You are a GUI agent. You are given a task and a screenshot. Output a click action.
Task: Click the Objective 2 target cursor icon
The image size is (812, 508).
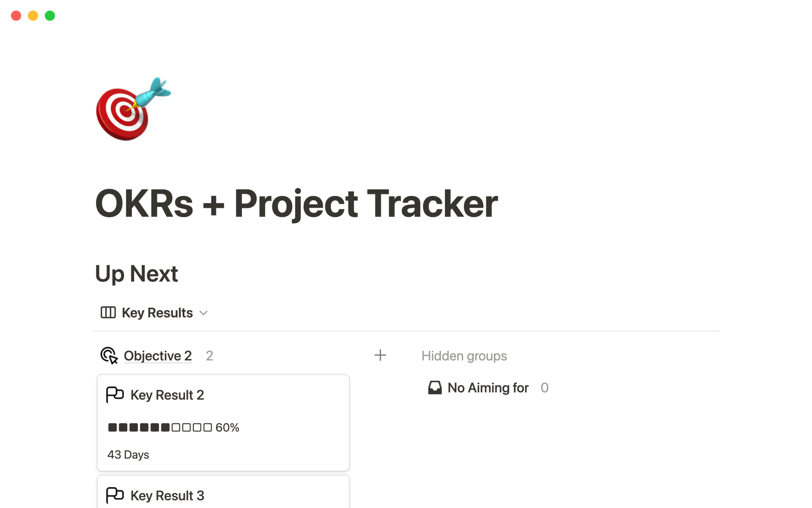[x=109, y=356]
